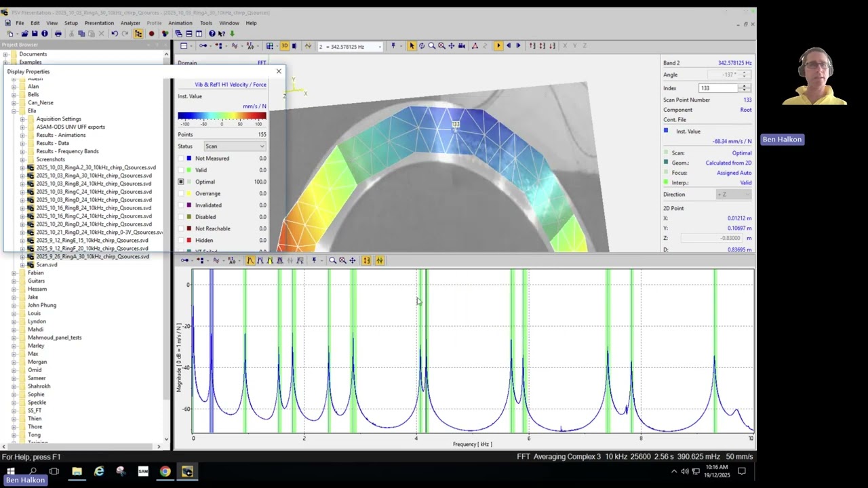Open the Direction +Z dropdown
Image resolution: width=868 pixels, height=488 pixels.
[734, 195]
